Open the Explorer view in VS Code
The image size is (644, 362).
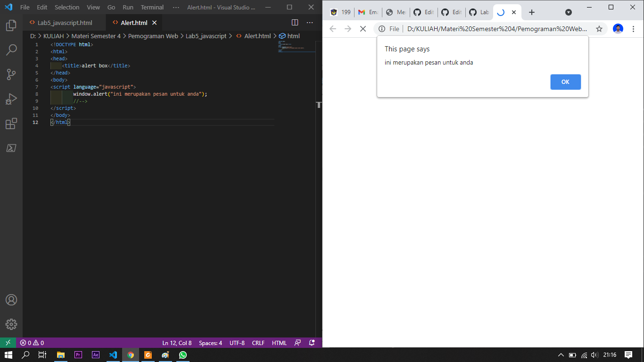click(x=11, y=25)
